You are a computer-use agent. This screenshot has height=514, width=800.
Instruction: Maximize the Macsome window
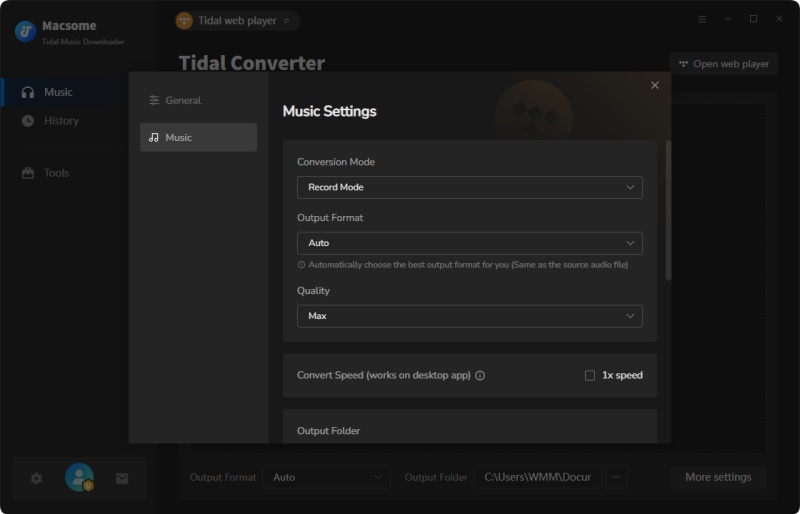tap(753, 19)
